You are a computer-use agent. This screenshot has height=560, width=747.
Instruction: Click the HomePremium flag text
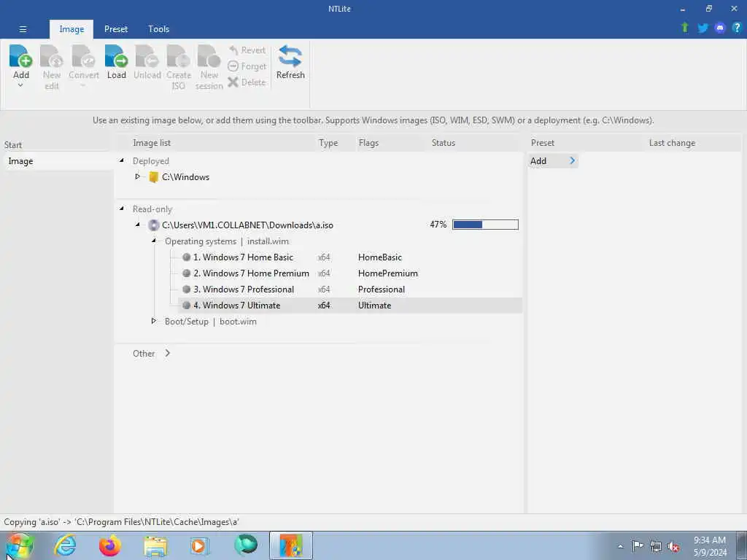[x=388, y=273]
